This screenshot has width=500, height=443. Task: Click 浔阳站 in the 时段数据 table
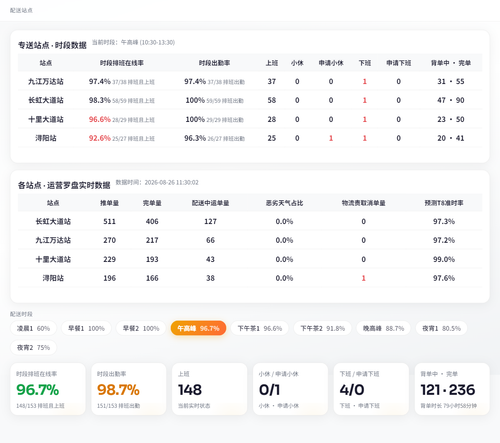(x=46, y=138)
